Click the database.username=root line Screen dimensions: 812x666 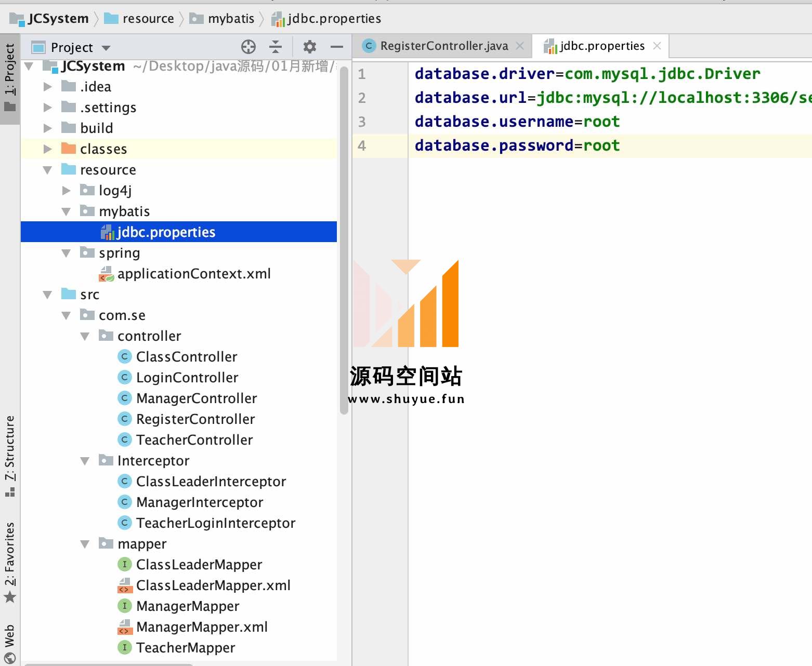coord(517,122)
